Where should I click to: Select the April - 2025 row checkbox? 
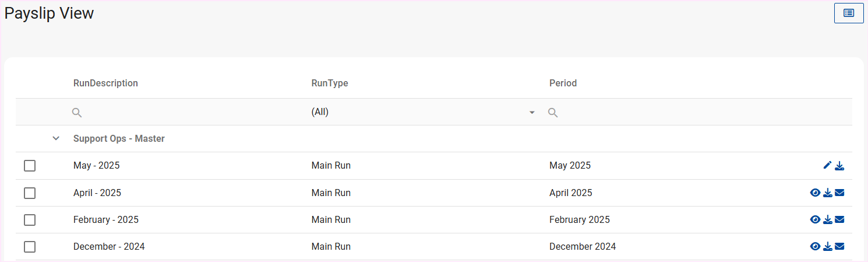tap(30, 193)
